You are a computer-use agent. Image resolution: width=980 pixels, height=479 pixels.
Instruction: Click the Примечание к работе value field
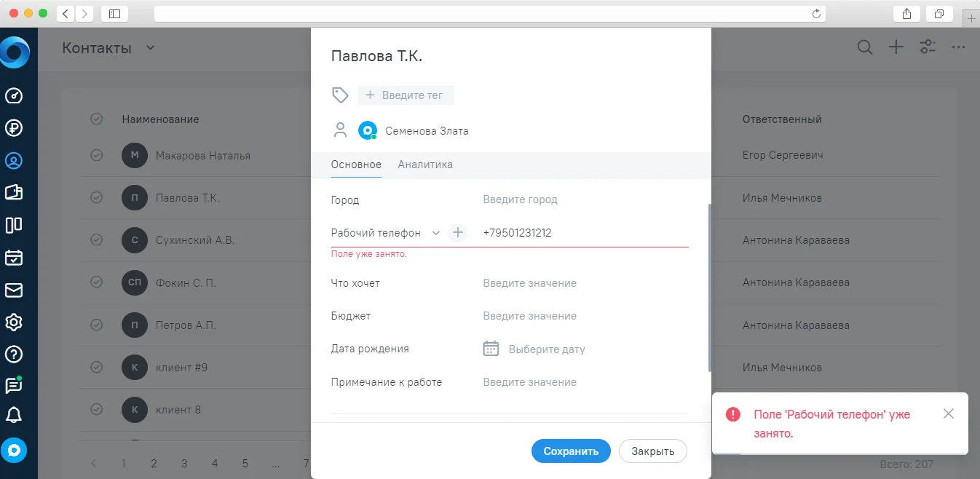(585, 382)
